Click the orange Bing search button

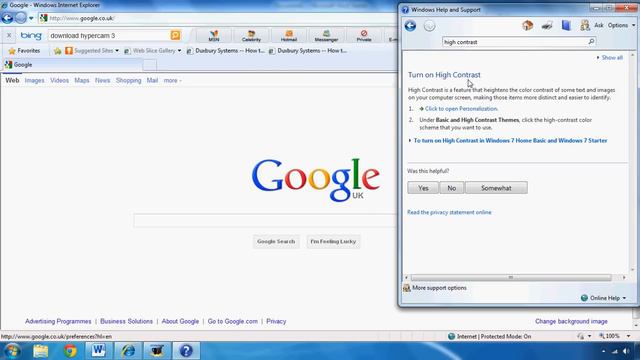(176, 36)
